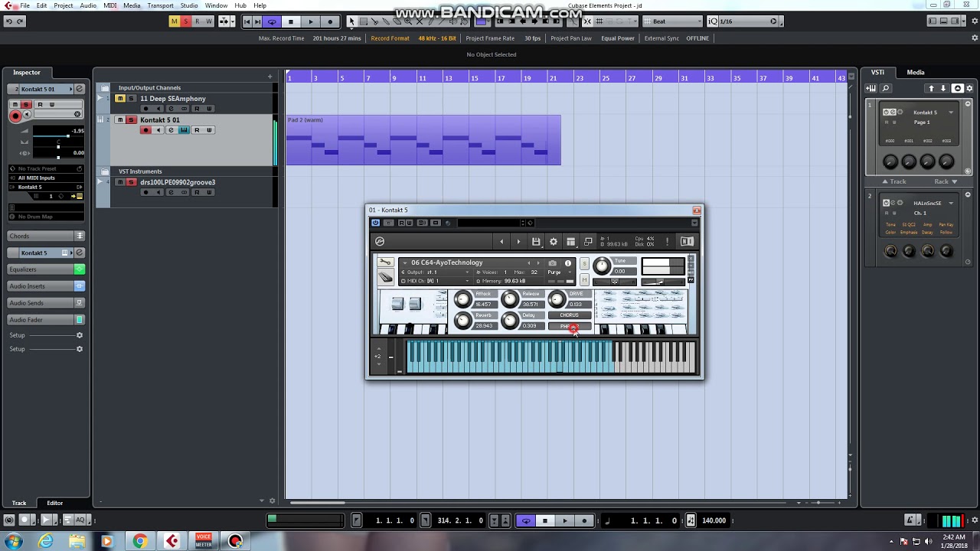Show Kontakt instrument info icon
The width and height of the screenshot is (980, 551).
[568, 263]
